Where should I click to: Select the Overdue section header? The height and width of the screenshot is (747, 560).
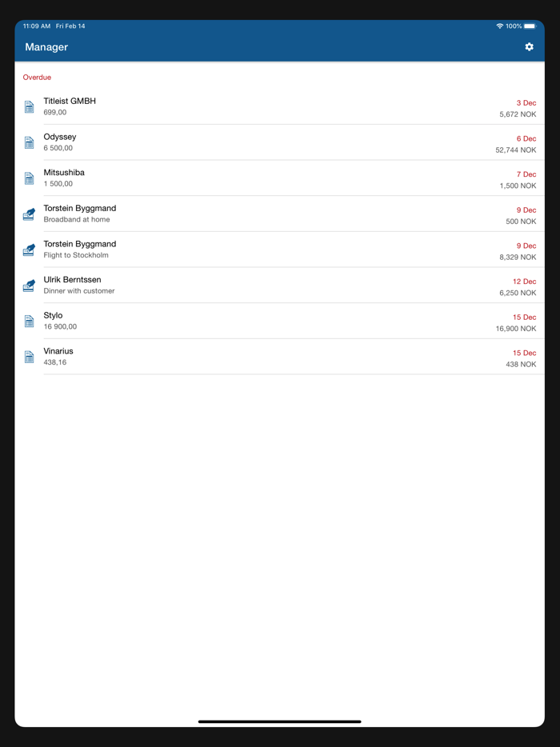37,77
